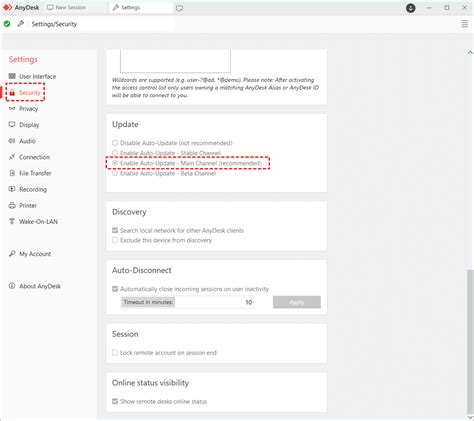Click the info About AnyDesk icon
This screenshot has height=421, width=474.
tap(12, 286)
